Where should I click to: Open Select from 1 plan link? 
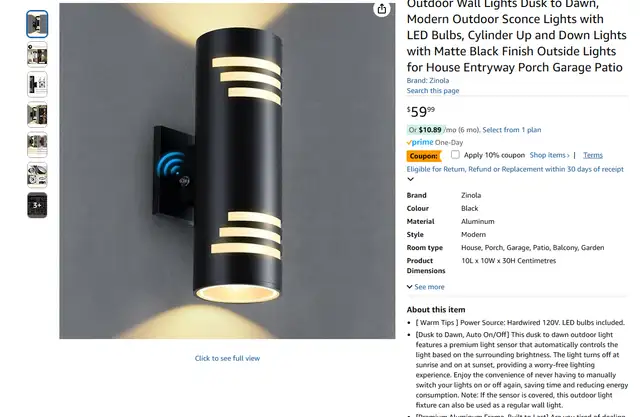pyautogui.click(x=512, y=130)
